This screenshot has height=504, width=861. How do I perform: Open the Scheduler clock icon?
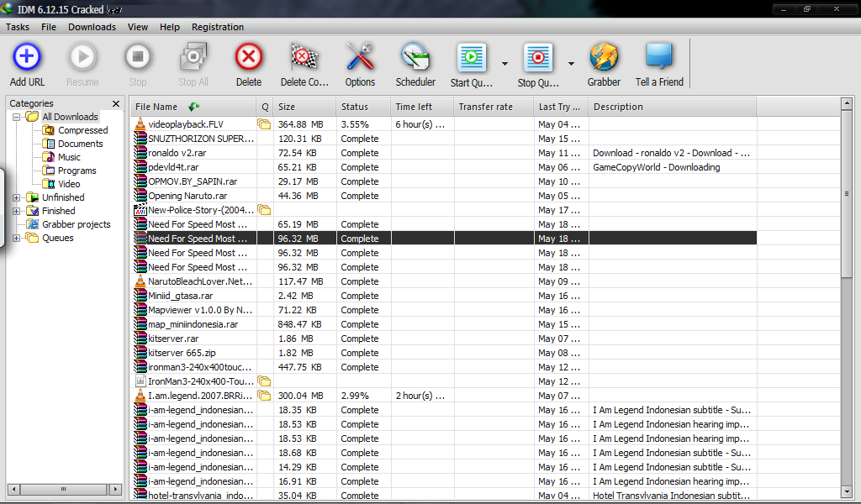click(x=415, y=56)
